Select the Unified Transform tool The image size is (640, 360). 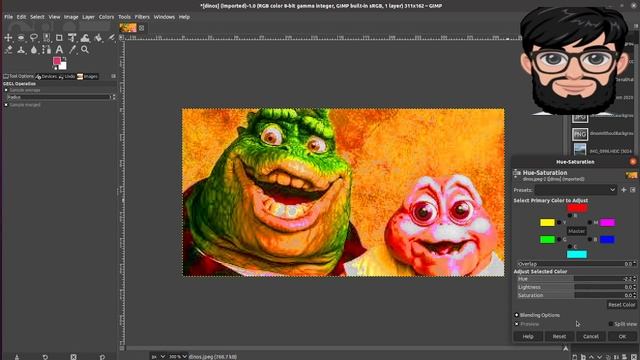[x=72, y=38]
